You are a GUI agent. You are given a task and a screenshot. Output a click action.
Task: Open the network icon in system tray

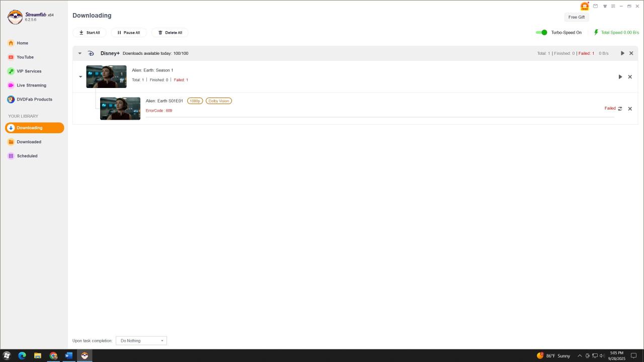pyautogui.click(x=595, y=356)
